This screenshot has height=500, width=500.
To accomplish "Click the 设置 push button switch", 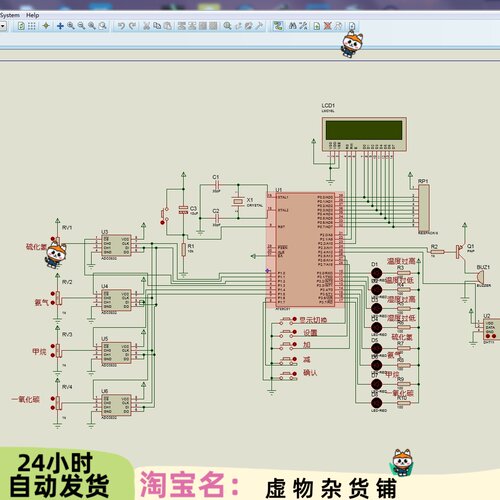I will pyautogui.click(x=286, y=333).
